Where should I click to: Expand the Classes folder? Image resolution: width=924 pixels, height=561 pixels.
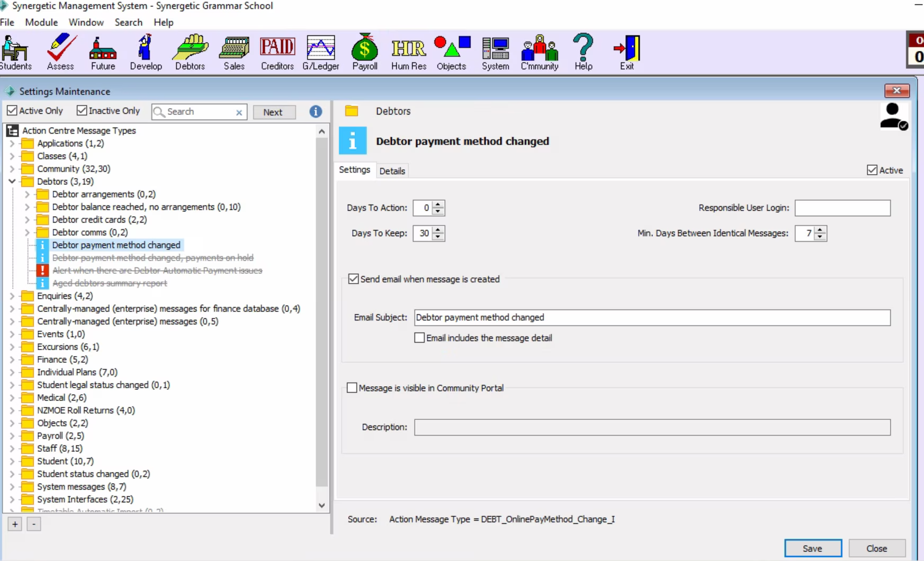click(x=12, y=156)
